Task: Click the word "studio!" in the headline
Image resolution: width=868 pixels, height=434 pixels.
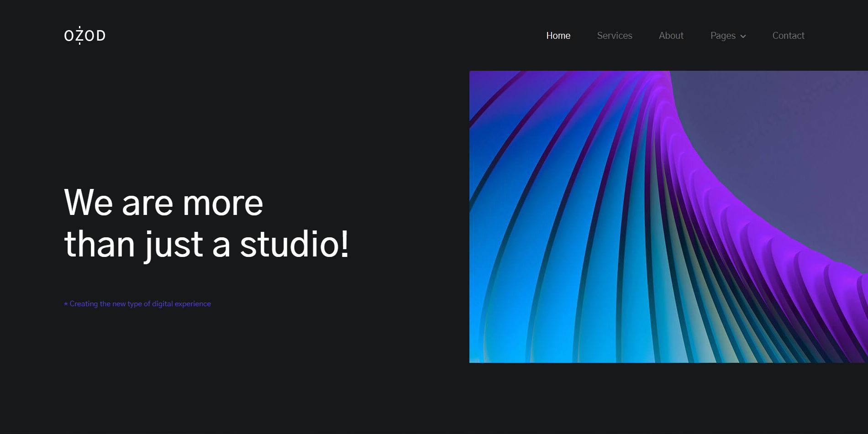Action: (x=295, y=244)
